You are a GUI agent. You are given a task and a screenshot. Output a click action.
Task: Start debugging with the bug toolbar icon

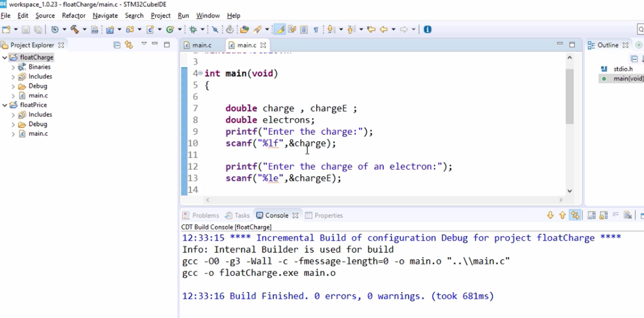194,29
